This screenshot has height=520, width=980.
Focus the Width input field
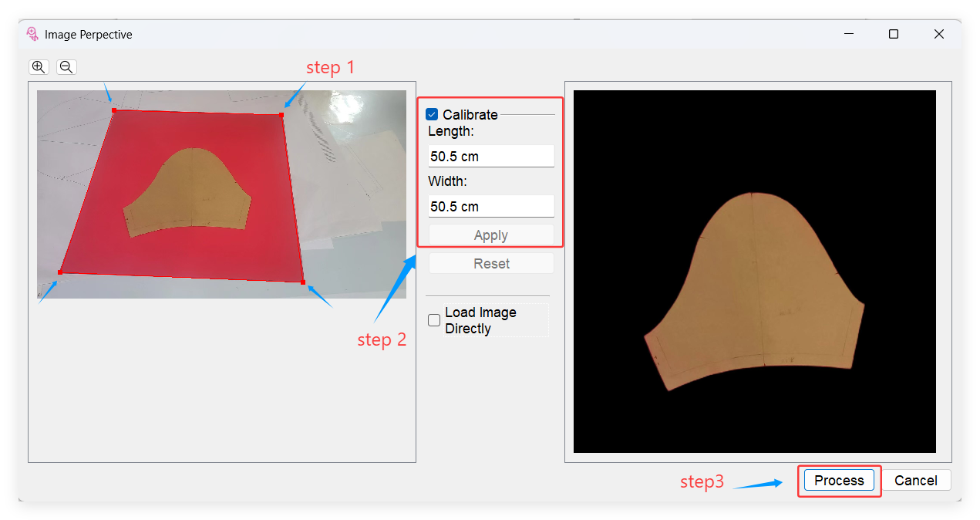pyautogui.click(x=490, y=207)
